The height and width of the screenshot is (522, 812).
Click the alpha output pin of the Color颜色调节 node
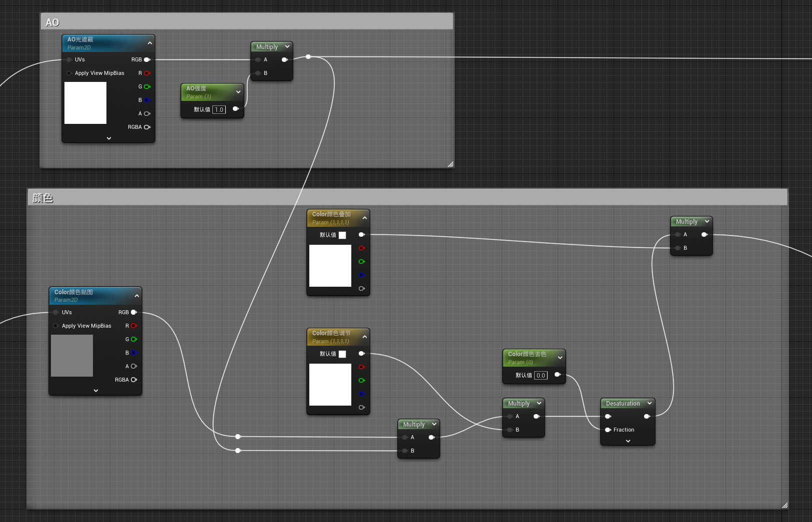[x=362, y=407]
